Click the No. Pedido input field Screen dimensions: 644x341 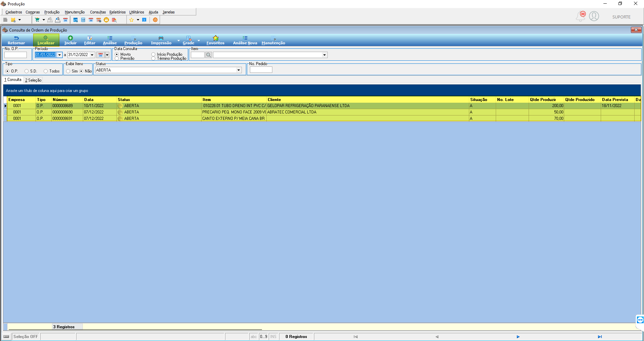261,70
